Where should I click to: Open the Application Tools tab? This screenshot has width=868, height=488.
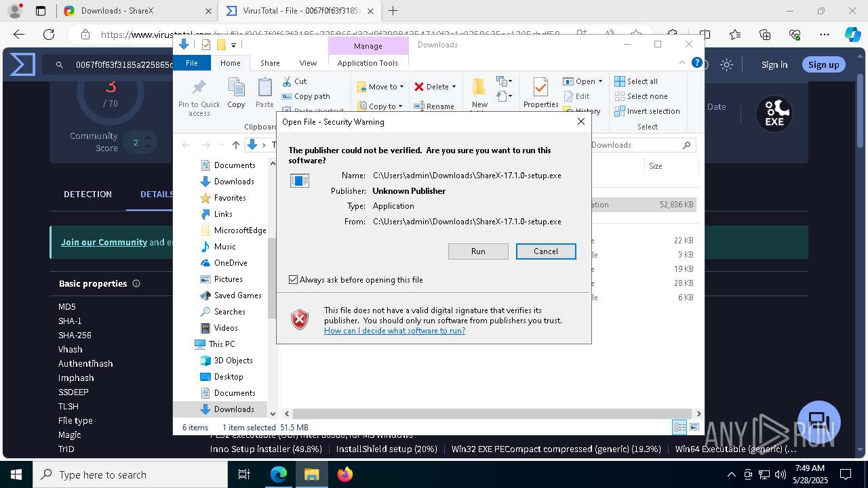(368, 63)
